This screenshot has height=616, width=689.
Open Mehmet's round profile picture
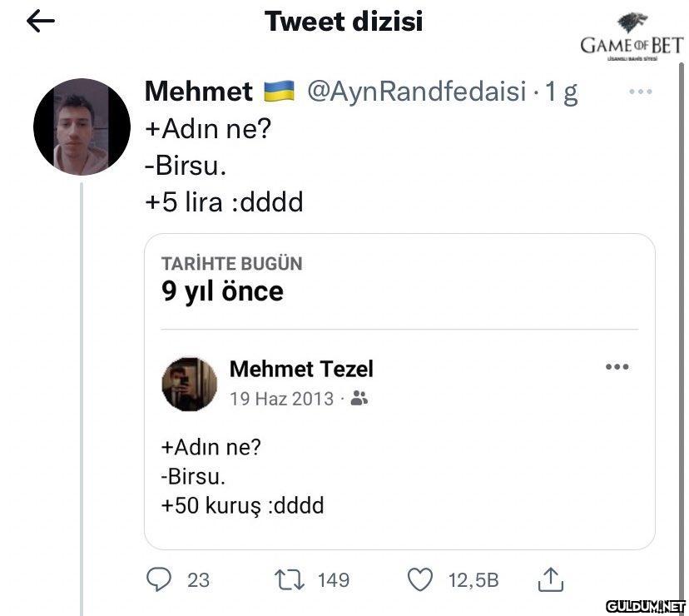coord(82,127)
